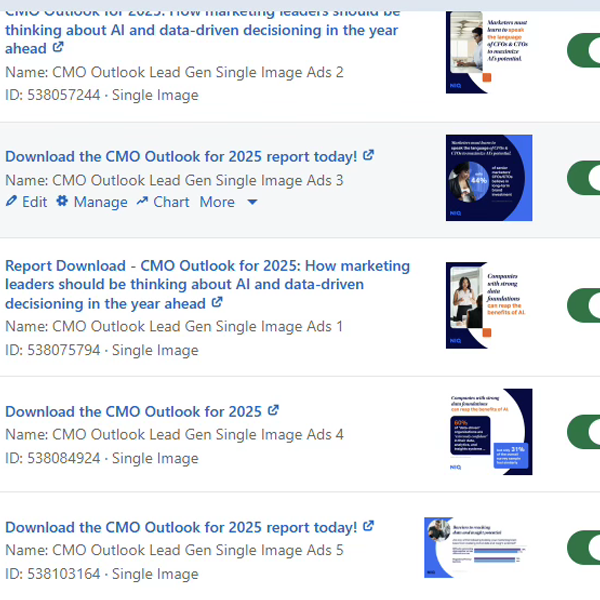Screen dimensions: 600x600
Task: Open external link icon for Ads 4 title
Action: point(273,411)
